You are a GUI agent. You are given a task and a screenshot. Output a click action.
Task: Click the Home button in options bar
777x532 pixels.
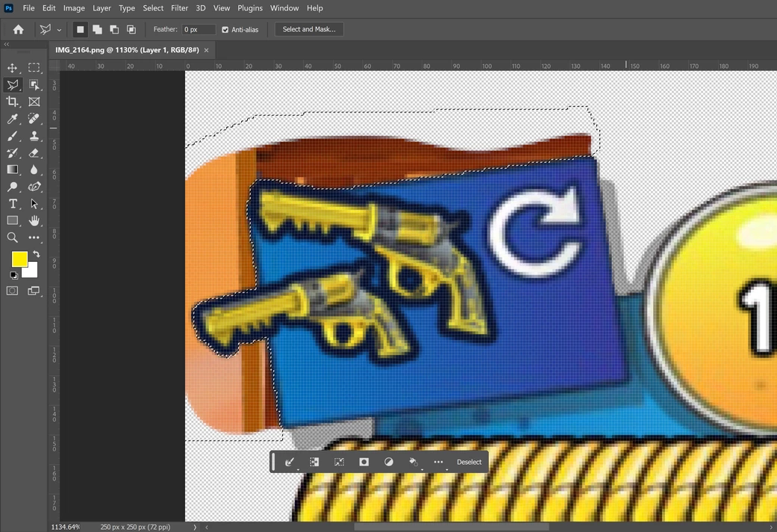coord(19,29)
